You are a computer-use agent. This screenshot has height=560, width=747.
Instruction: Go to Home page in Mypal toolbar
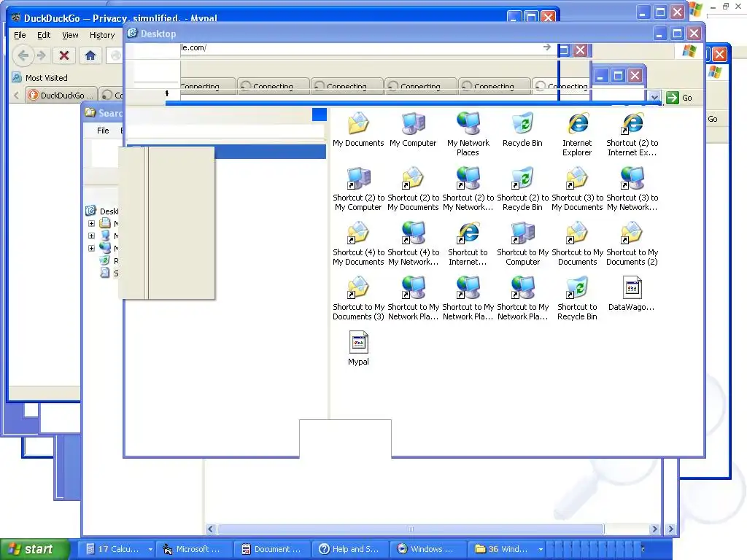[90, 55]
